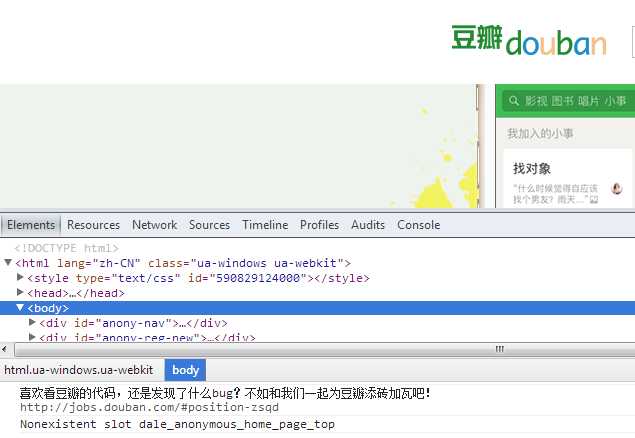
Task: Select the anony-nav div row text
Action: click(134, 323)
